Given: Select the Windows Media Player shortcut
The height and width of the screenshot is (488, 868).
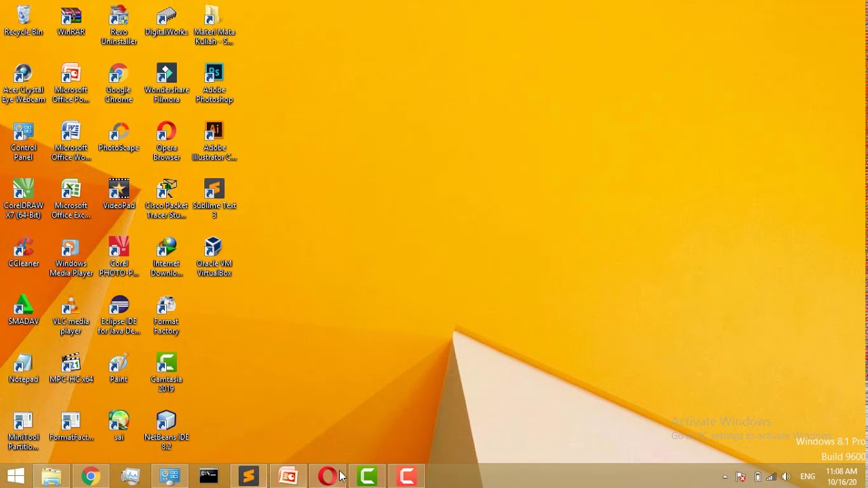Looking at the screenshot, I should pos(71,258).
